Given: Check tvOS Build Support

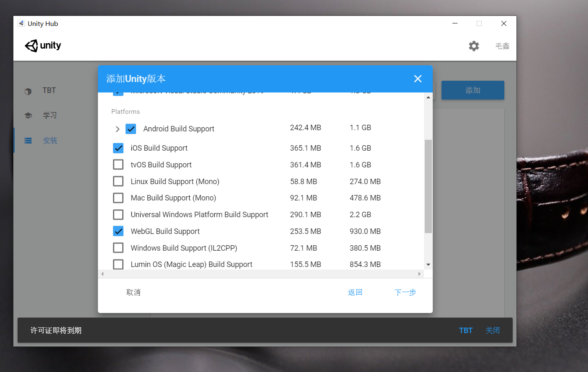Looking at the screenshot, I should click(x=118, y=164).
